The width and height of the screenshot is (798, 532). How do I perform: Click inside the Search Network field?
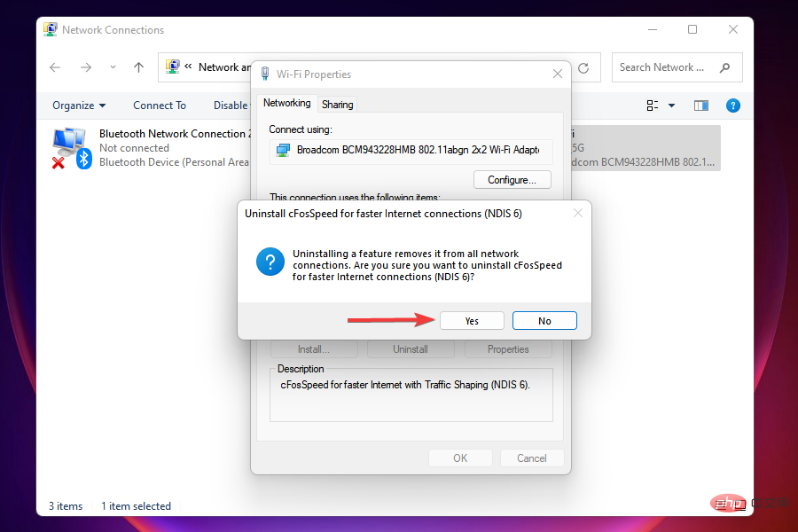(x=661, y=67)
